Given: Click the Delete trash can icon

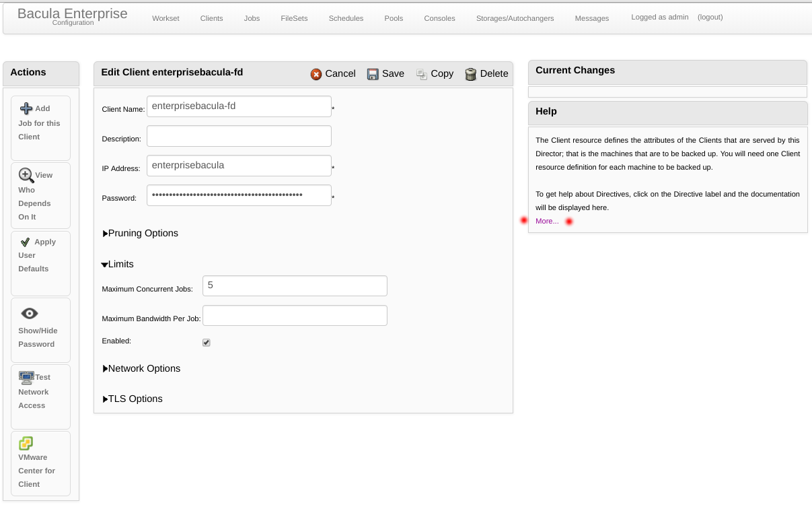Looking at the screenshot, I should tap(471, 74).
